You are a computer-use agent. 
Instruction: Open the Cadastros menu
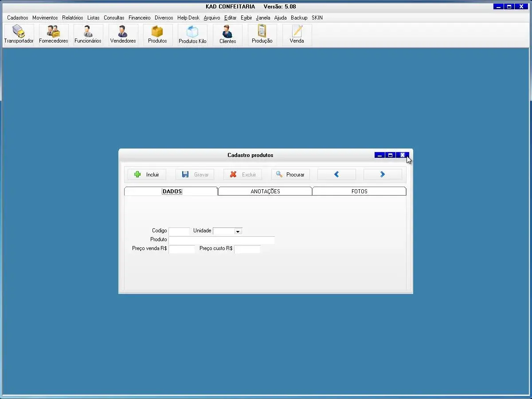click(17, 18)
